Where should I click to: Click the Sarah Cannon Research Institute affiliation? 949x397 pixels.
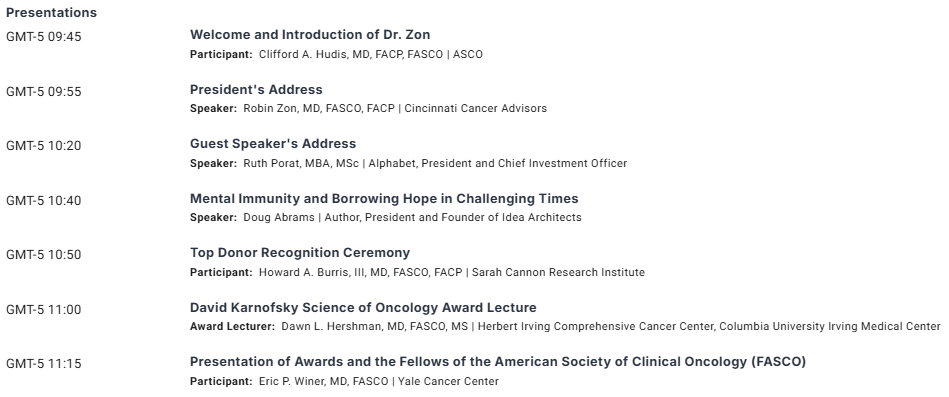point(558,272)
